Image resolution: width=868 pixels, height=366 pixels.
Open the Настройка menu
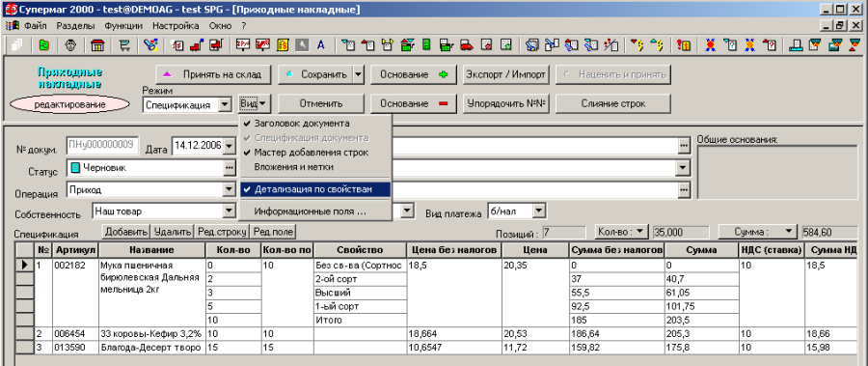click(176, 25)
